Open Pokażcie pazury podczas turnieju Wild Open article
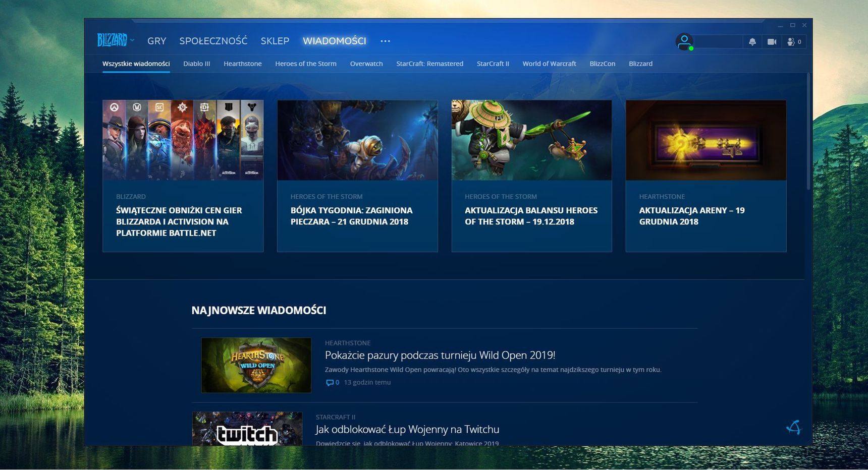The width and height of the screenshot is (868, 470). [440, 355]
